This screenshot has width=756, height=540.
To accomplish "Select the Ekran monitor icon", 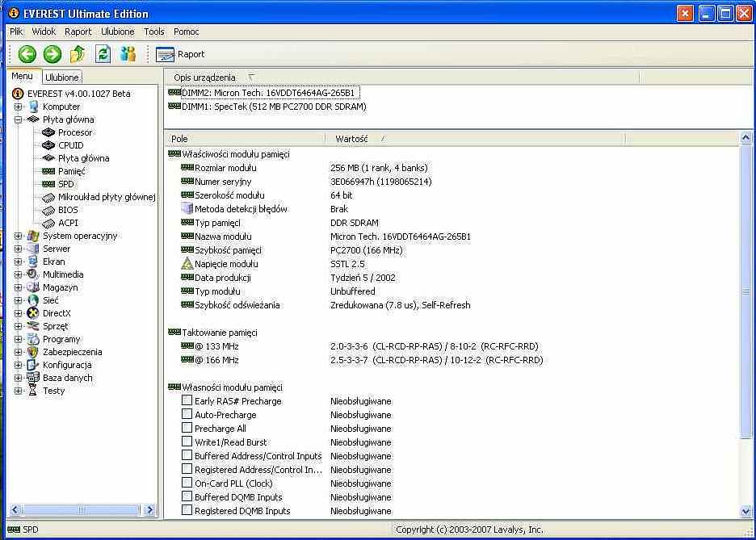I will [x=33, y=262].
